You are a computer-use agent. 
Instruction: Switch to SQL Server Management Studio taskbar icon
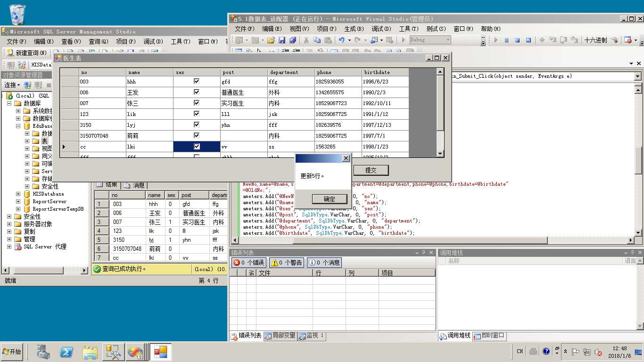[114, 352]
